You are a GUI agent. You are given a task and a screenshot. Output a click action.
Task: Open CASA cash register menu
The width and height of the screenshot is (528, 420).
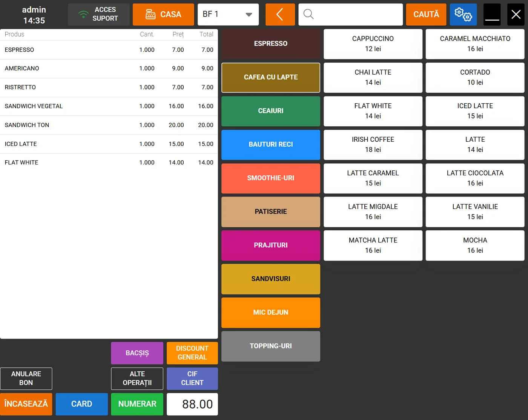click(163, 15)
